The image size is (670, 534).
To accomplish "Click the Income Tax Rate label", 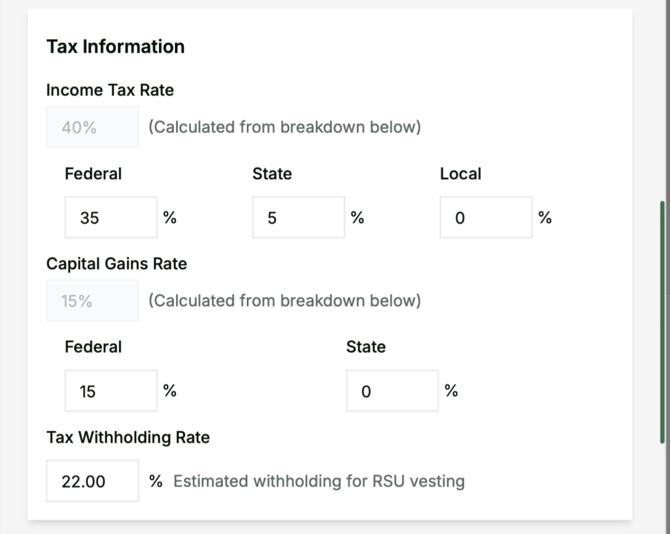I will tap(110, 90).
